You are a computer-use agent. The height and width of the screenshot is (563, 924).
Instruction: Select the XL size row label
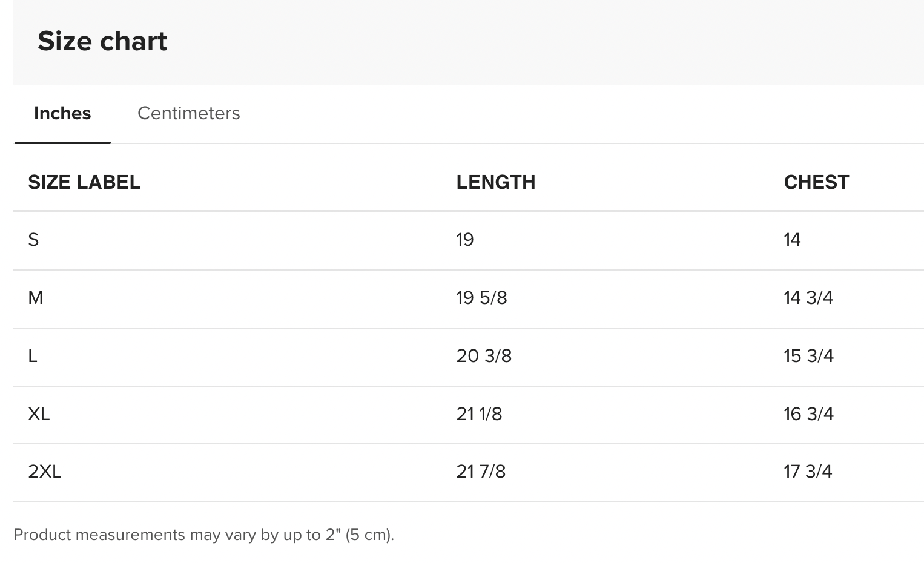click(39, 414)
